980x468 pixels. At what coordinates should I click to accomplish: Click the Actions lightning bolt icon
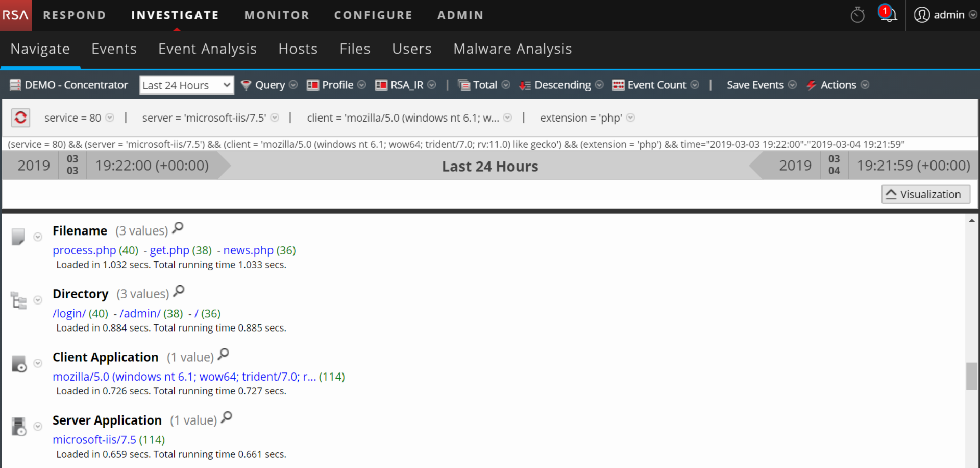coord(811,85)
